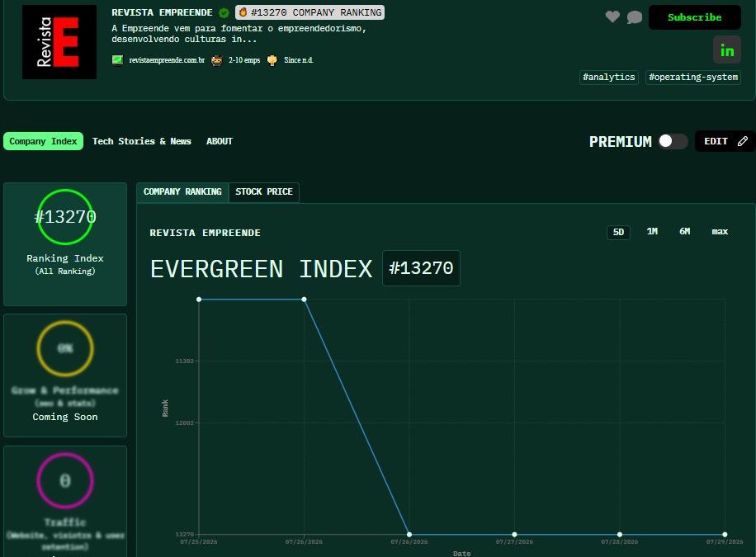Viewport: 756px width, 557px height.
Task: Open comments via speech bubble icon
Action: pos(635,17)
